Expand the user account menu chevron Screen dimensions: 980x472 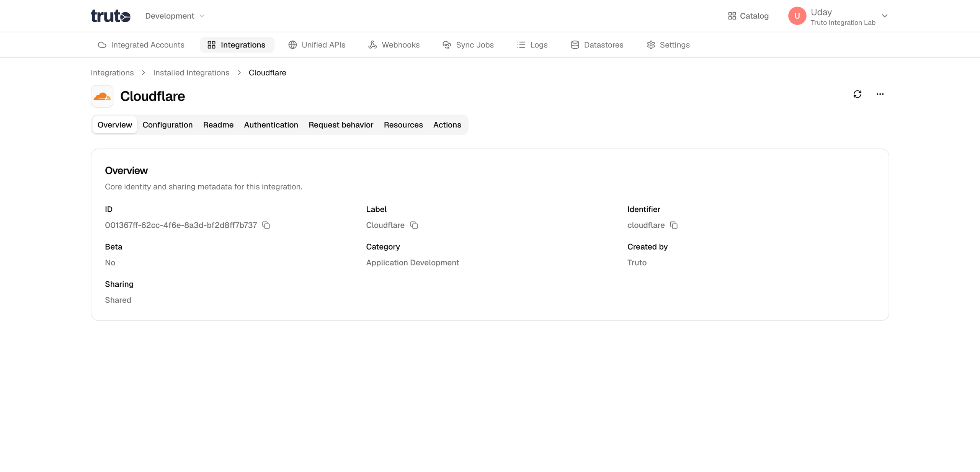point(884,16)
